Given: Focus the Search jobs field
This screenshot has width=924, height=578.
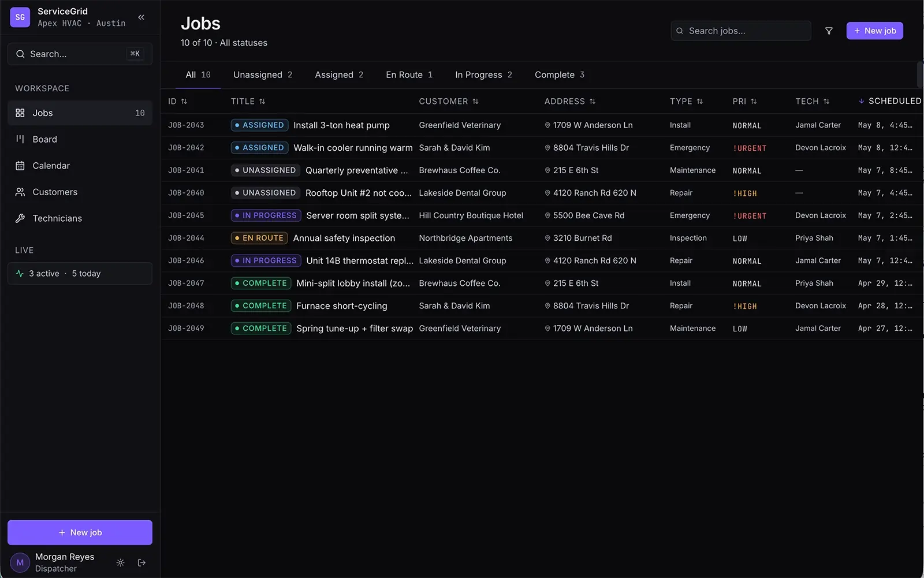Looking at the screenshot, I should (x=741, y=31).
